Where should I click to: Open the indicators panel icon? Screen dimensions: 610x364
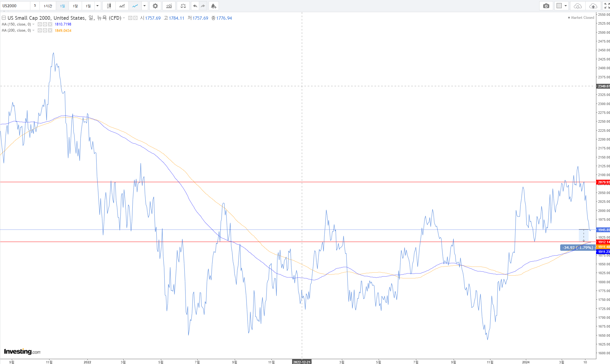(x=169, y=6)
